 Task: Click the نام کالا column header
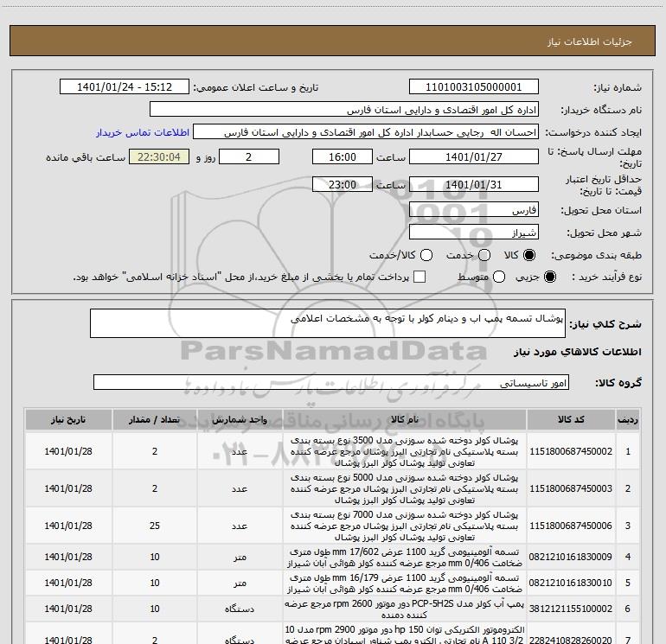(x=405, y=420)
